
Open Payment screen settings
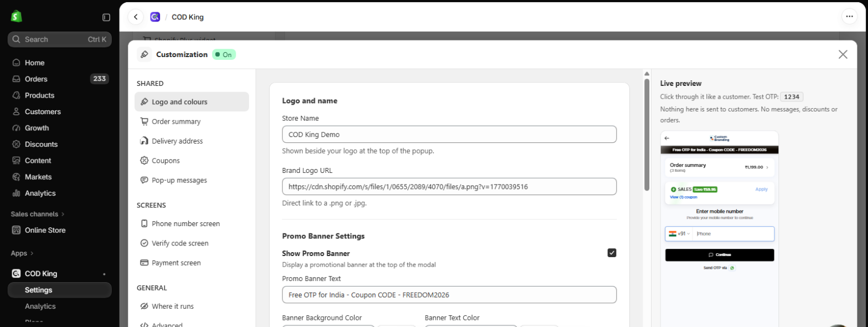click(192, 263)
